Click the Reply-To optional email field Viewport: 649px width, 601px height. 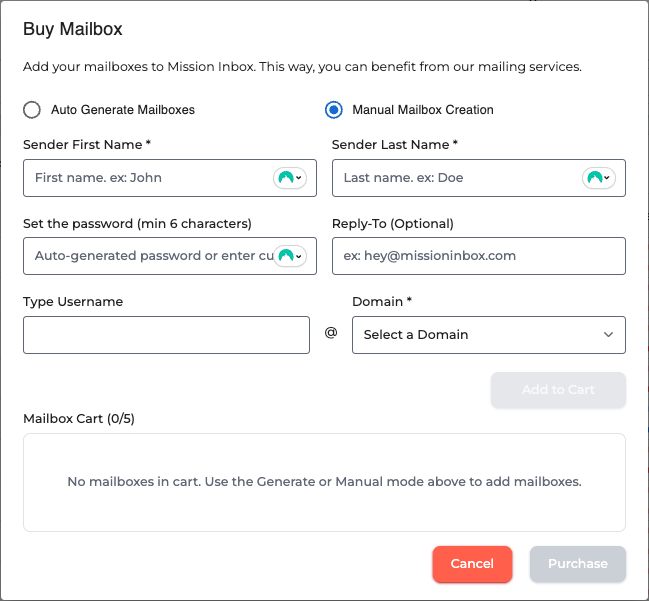pyautogui.click(x=478, y=256)
